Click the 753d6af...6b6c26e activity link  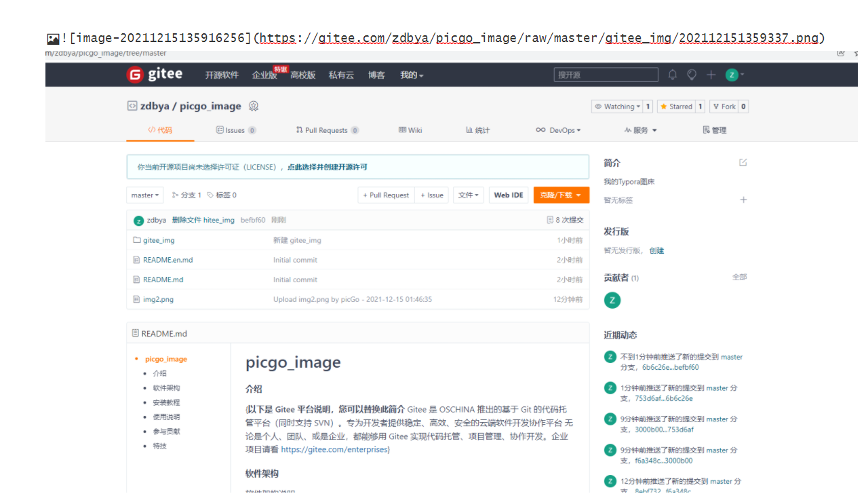pos(664,398)
